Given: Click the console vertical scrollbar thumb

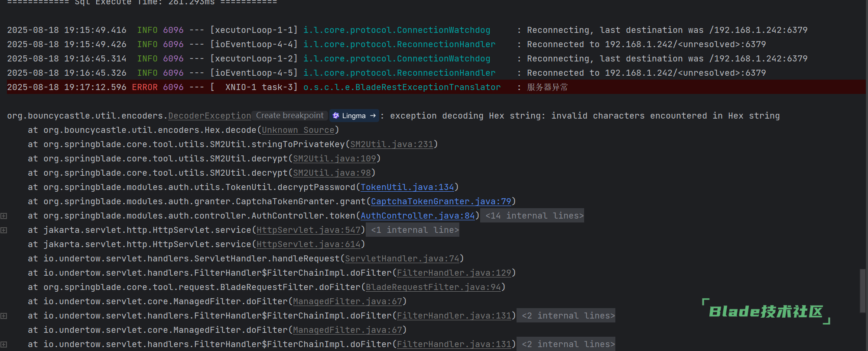Looking at the screenshot, I should click(863, 290).
